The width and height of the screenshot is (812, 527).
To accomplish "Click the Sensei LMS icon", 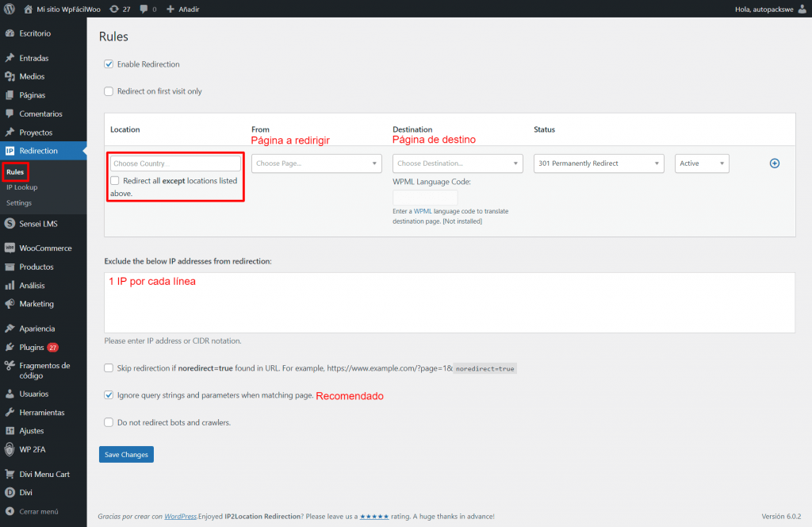I will pyautogui.click(x=10, y=224).
